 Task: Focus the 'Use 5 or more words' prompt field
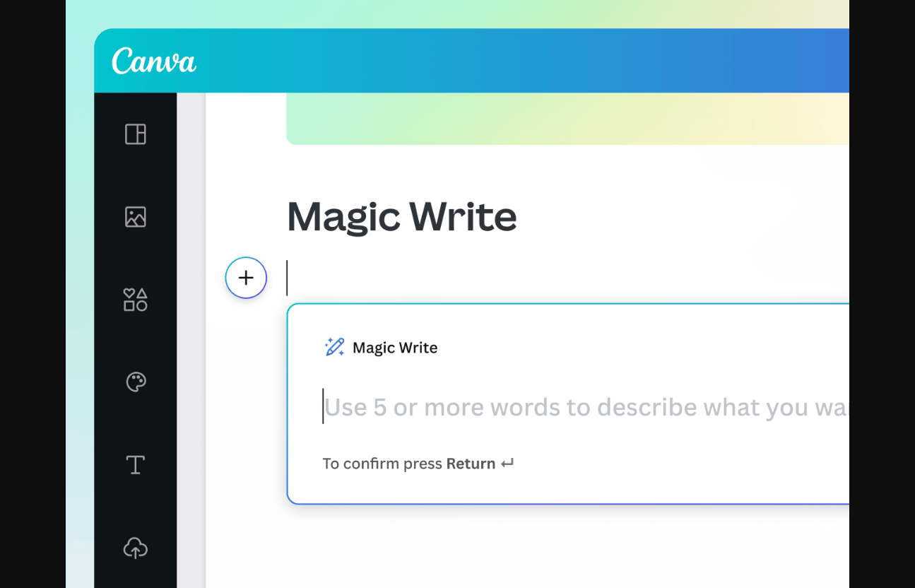click(579, 408)
